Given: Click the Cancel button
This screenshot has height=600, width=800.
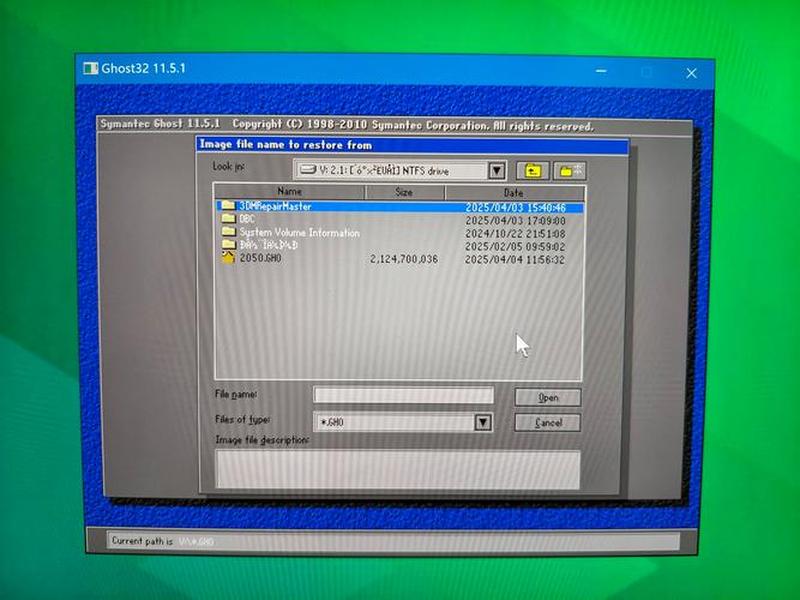Looking at the screenshot, I should click(x=548, y=422).
